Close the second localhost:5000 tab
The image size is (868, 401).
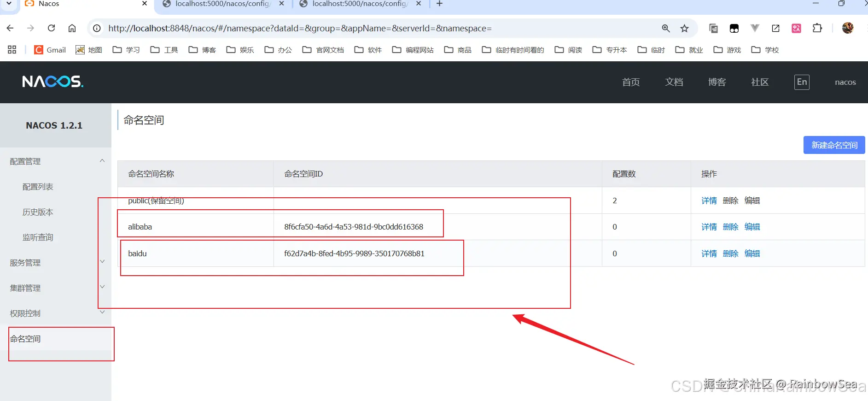point(281,4)
